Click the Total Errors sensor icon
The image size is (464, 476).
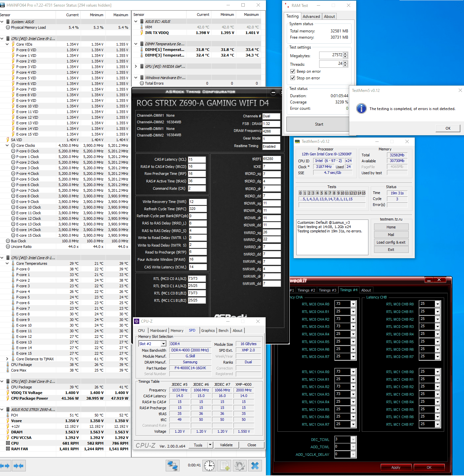(142, 83)
